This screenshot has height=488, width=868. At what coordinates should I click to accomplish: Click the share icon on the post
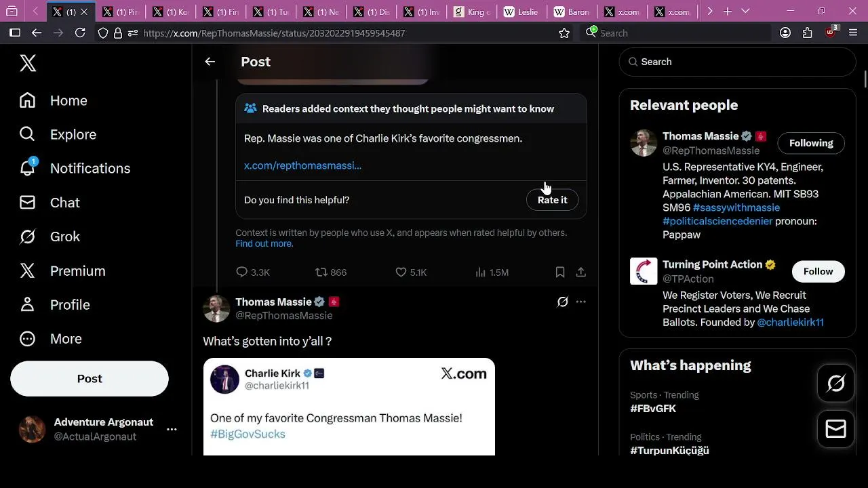click(581, 272)
